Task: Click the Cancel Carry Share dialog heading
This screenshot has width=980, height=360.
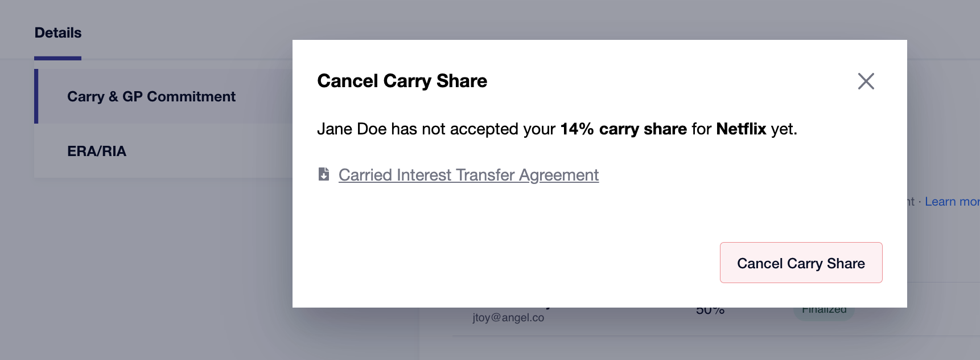Action: (x=402, y=81)
